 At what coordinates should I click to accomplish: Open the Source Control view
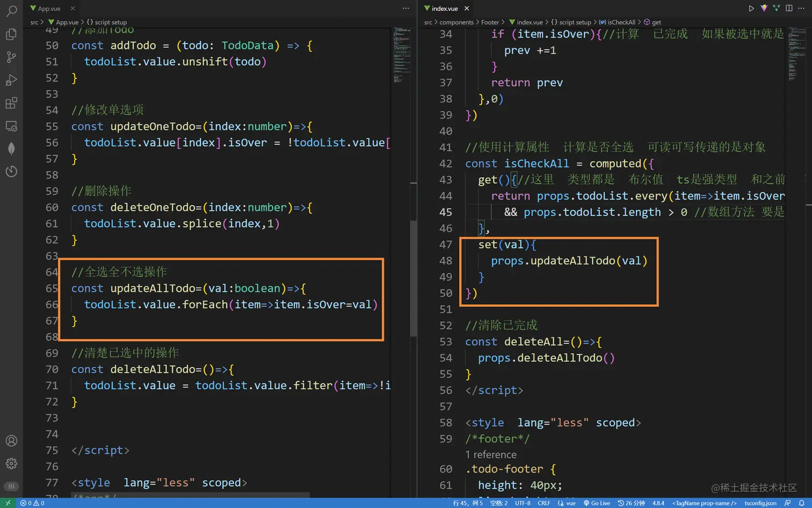[11, 57]
